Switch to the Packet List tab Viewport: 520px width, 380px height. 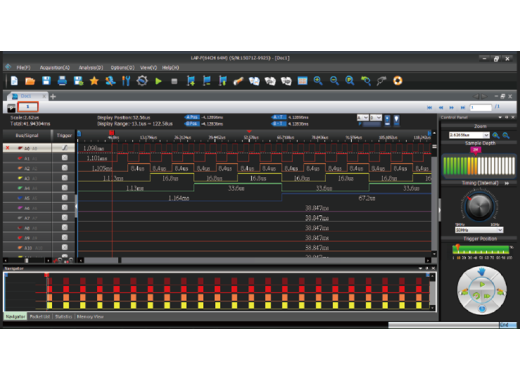tap(40, 317)
